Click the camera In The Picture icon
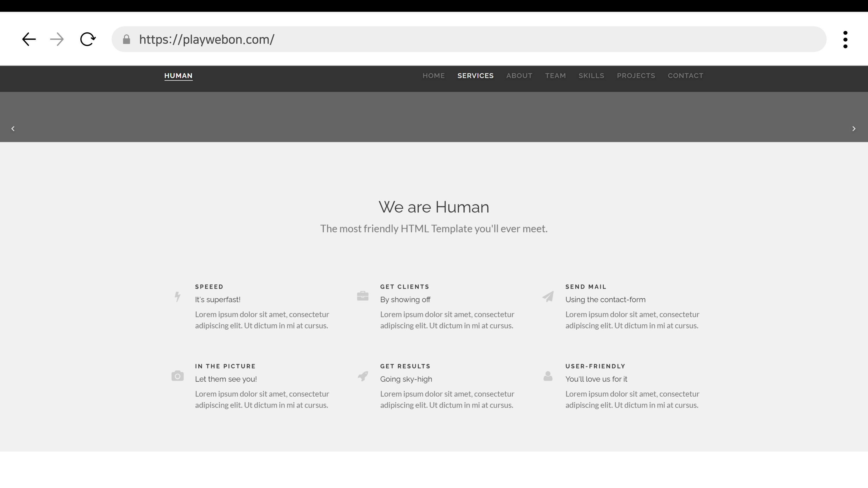The width and height of the screenshot is (868, 488). [x=178, y=376]
